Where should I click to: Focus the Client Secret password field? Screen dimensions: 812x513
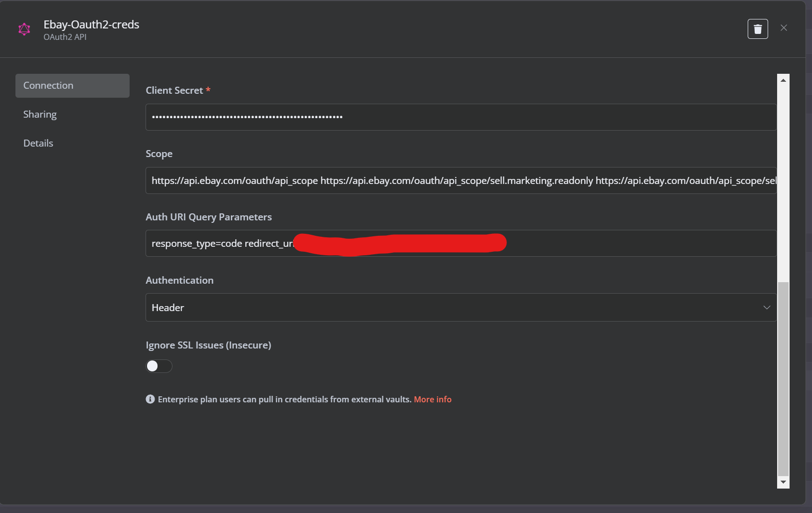pyautogui.click(x=461, y=117)
